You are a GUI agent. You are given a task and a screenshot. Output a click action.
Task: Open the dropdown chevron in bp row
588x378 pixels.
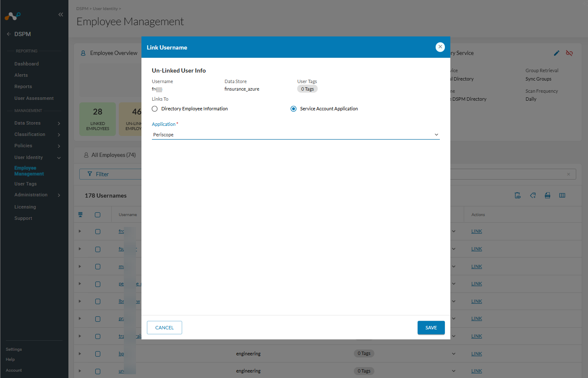(454, 354)
